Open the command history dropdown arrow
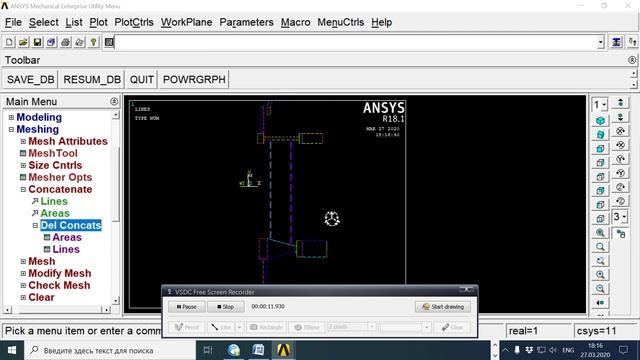 tap(600, 42)
